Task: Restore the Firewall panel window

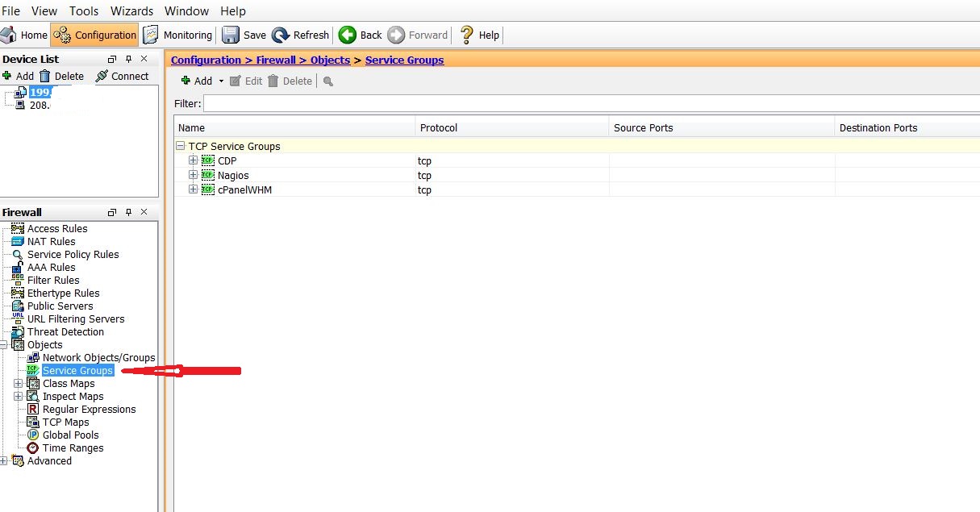Action: coord(112,212)
